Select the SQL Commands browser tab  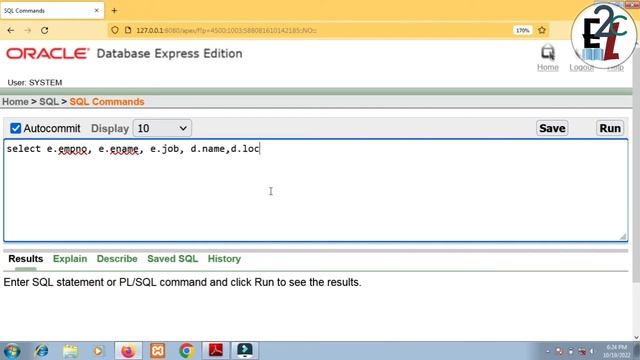pyautogui.click(x=52, y=11)
